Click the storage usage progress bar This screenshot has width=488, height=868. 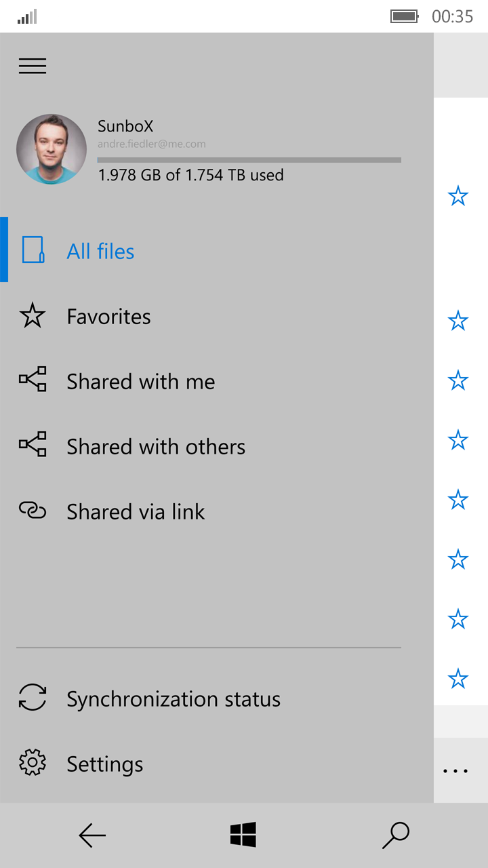[249, 160]
